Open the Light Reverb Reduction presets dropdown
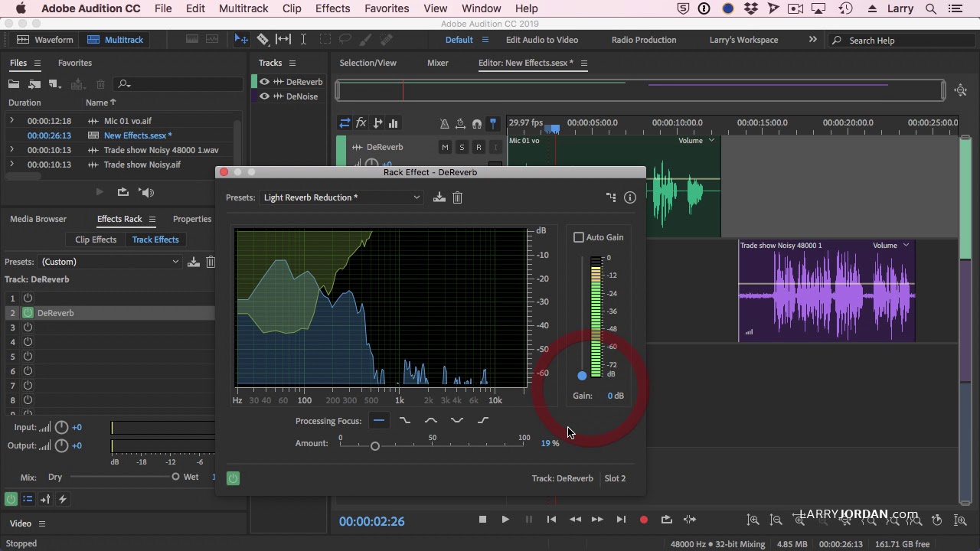The width and height of the screenshot is (980, 551). pos(341,197)
